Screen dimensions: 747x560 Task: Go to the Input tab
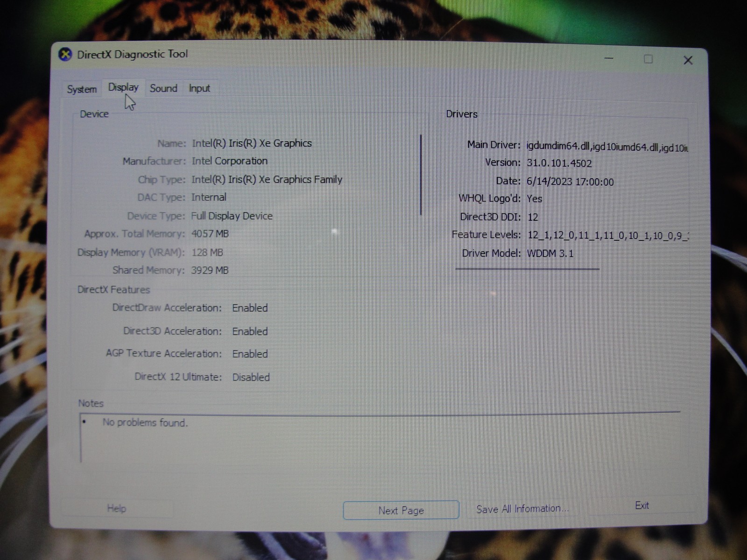point(199,88)
